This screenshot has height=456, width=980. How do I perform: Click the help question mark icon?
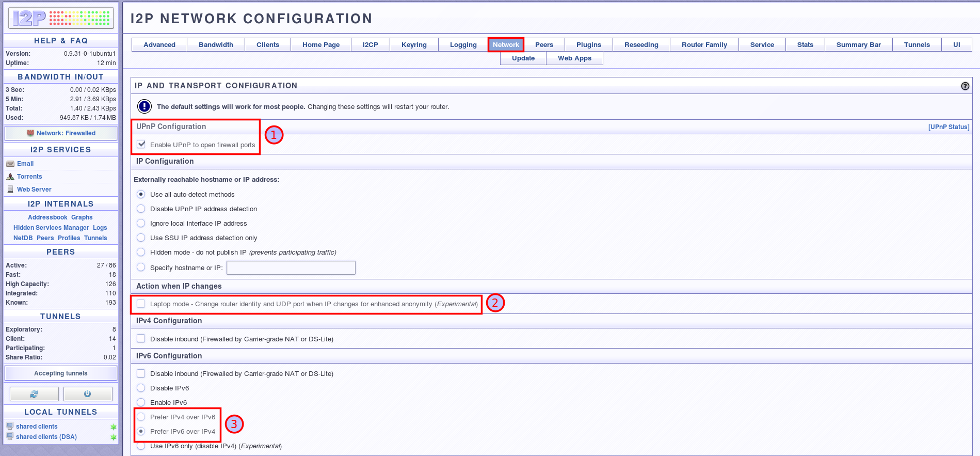point(965,86)
